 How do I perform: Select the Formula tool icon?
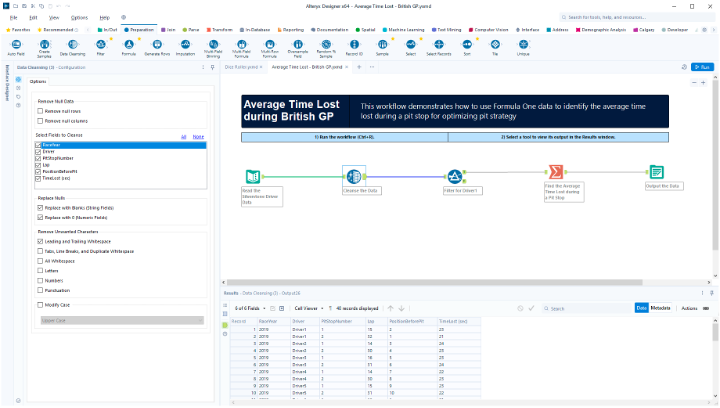click(129, 45)
